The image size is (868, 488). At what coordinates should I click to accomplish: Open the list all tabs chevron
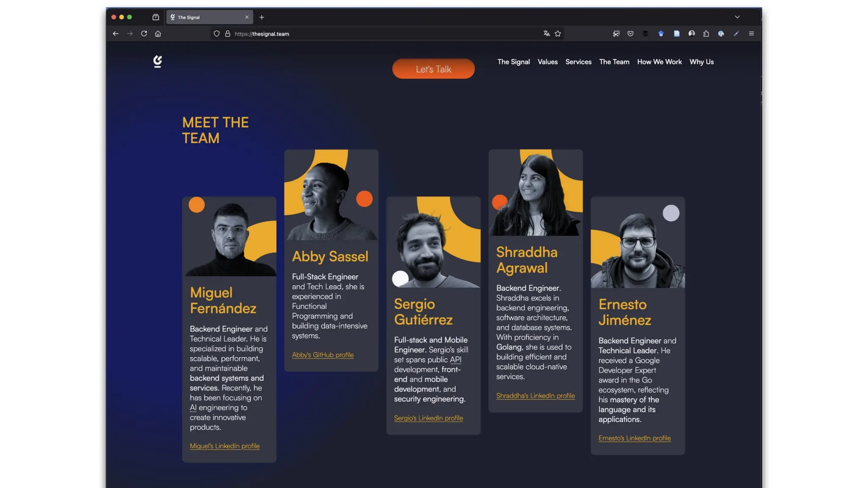737,17
